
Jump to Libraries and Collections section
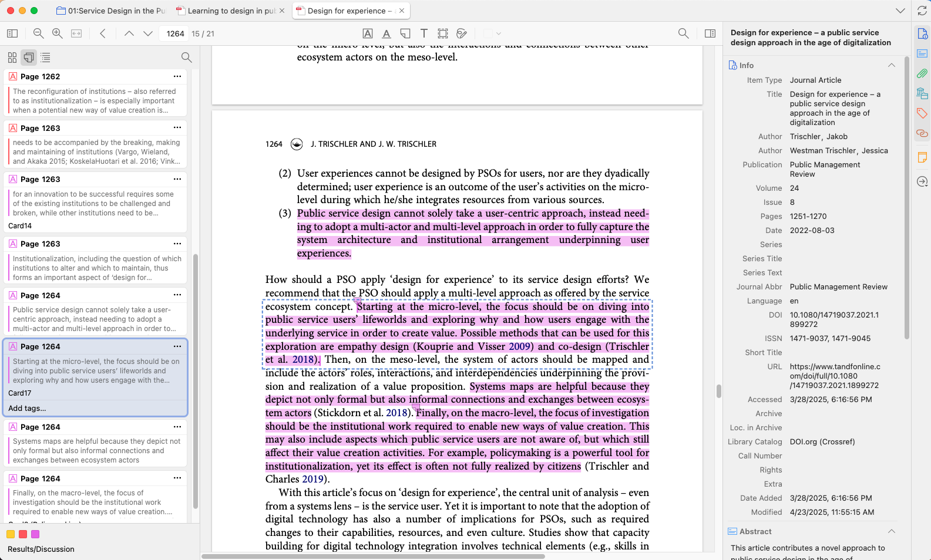click(922, 93)
